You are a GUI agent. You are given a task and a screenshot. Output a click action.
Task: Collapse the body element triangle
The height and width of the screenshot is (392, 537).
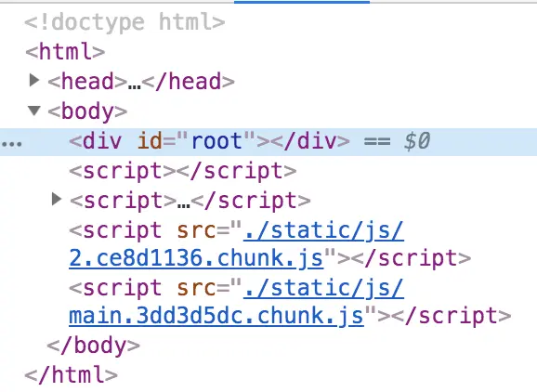pos(33,111)
